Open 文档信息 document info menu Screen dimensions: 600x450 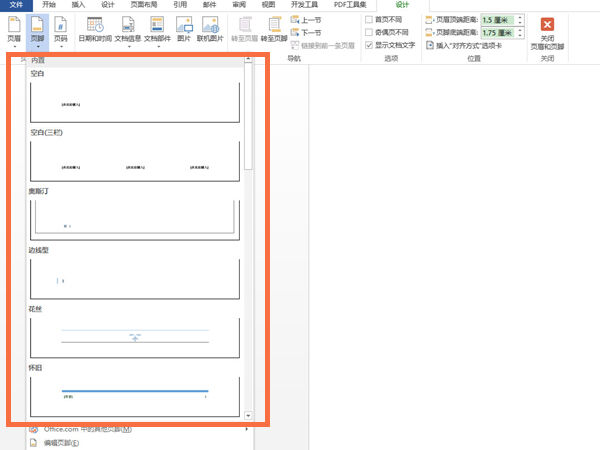[128, 31]
